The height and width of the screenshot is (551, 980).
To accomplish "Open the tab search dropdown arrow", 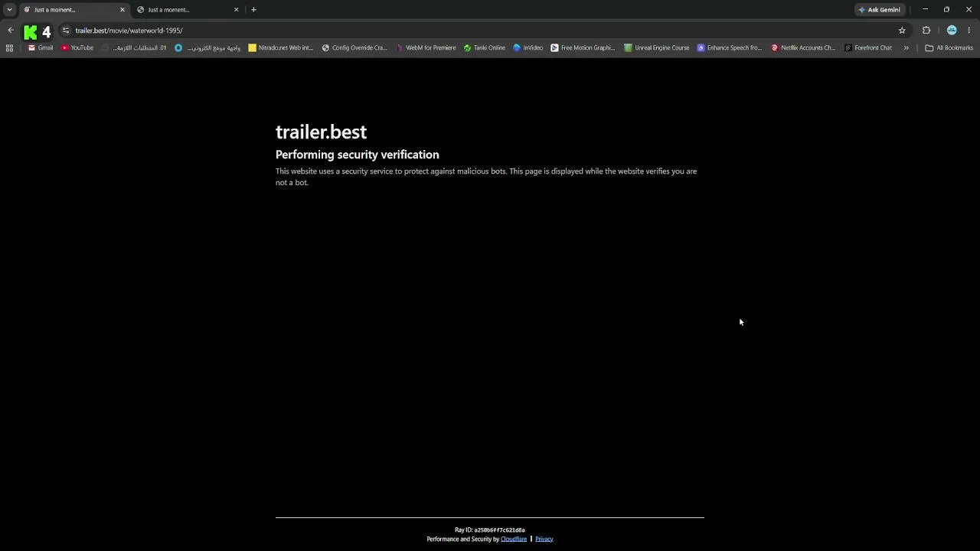I will (x=9, y=9).
